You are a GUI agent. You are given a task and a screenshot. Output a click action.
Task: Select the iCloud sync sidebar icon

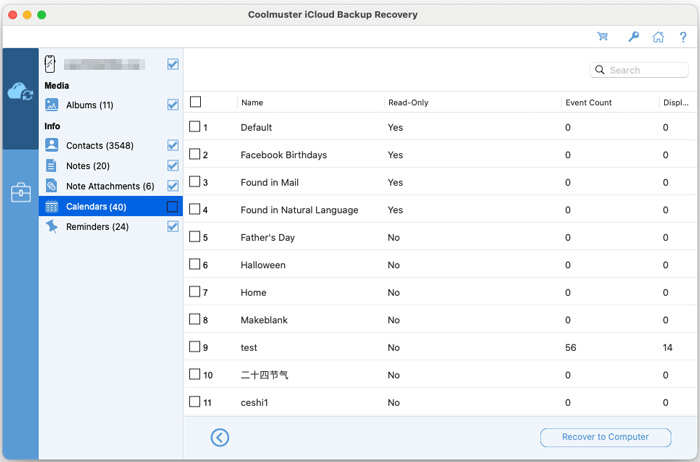pos(20,92)
